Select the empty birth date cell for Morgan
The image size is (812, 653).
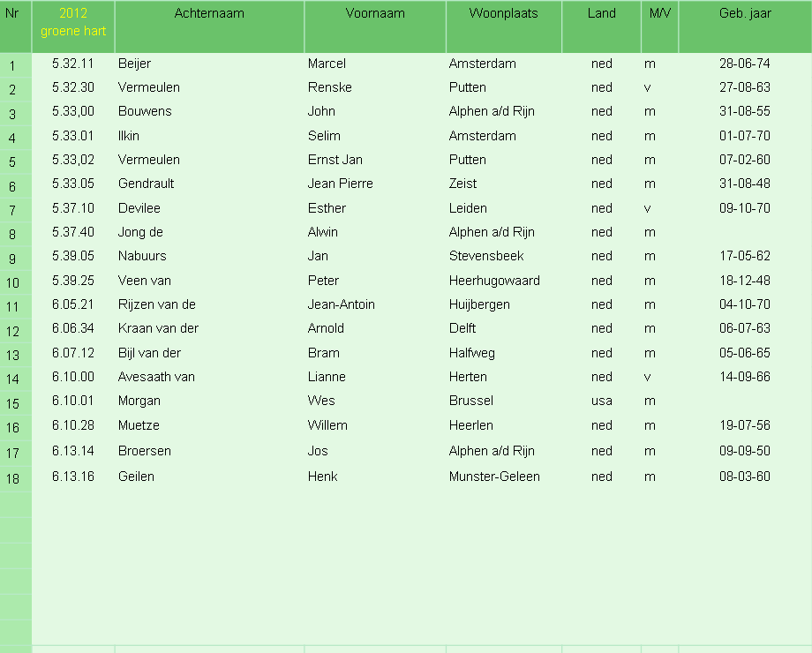pyautogui.click(x=745, y=401)
